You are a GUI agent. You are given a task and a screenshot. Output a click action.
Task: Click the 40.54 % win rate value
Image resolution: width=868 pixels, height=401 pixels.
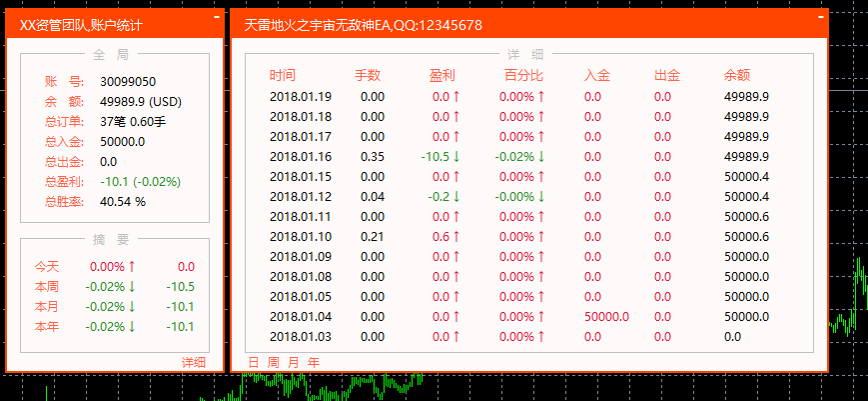(123, 202)
